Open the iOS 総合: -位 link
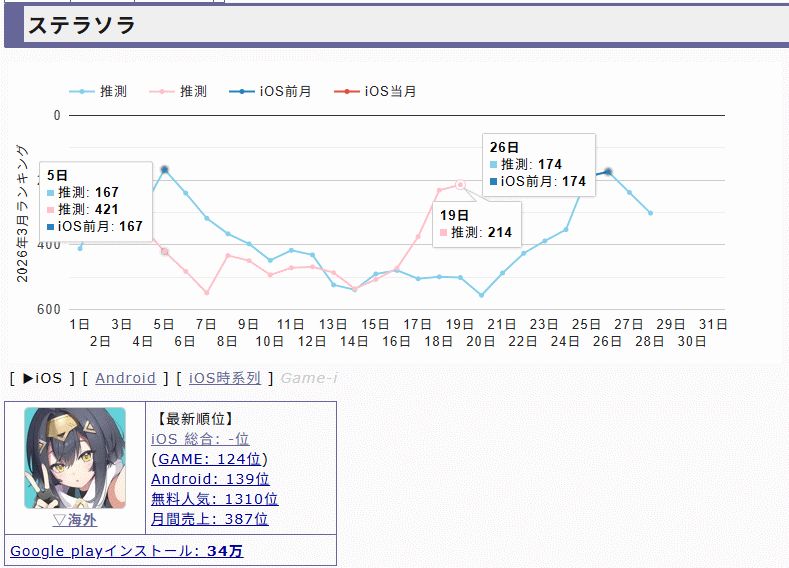 [200, 439]
